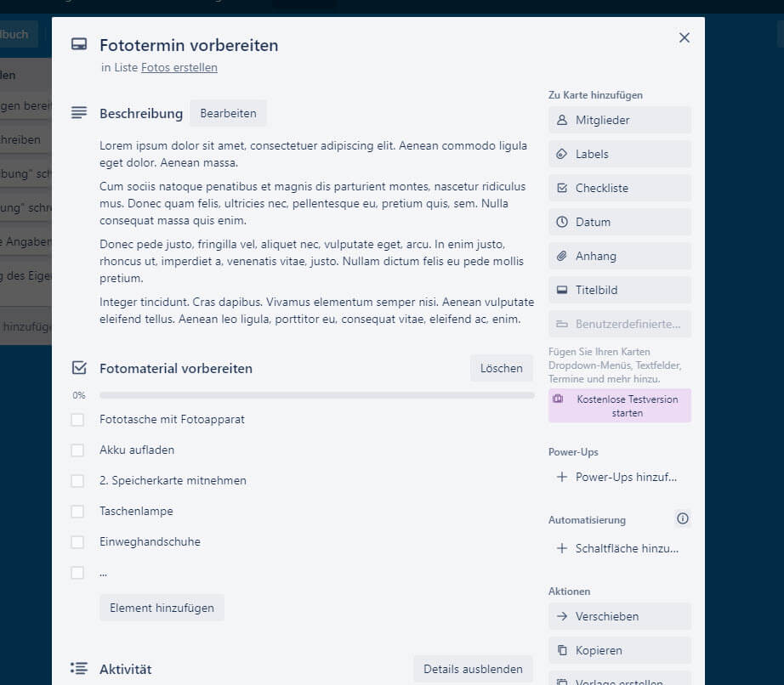Click the Titelbild cover icon

pyautogui.click(x=561, y=290)
